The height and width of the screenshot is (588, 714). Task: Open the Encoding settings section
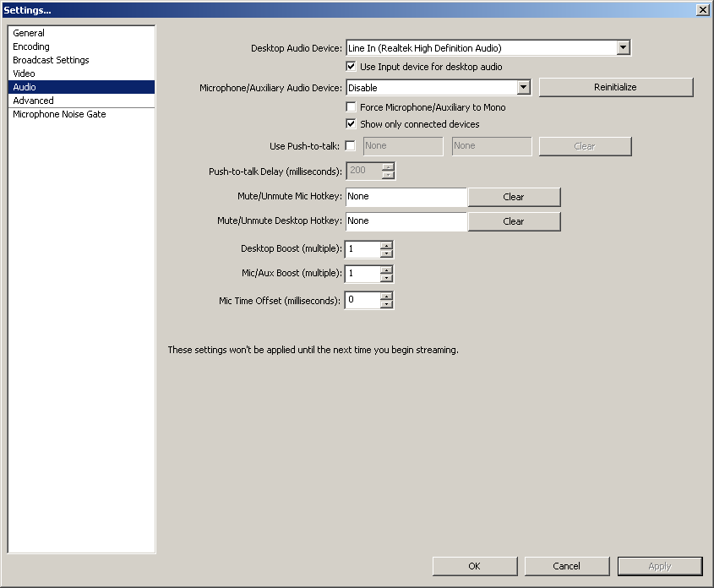[31, 46]
